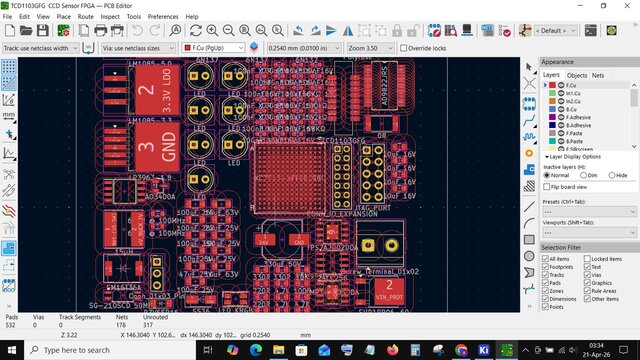Select the Draw Rectangle tool
The height and width of the screenshot is (360, 640).
[529, 240]
